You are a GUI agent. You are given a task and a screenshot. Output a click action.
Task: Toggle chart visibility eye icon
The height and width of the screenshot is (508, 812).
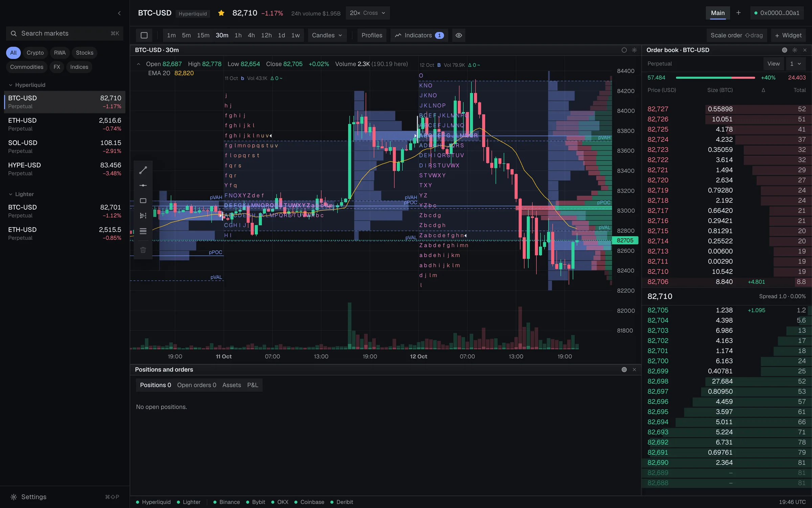click(459, 35)
